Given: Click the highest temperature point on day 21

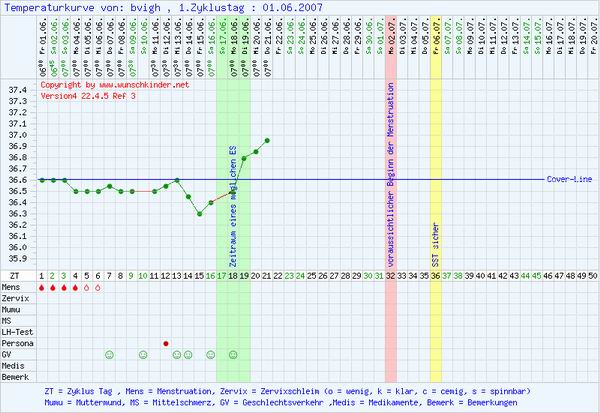Looking at the screenshot, I should (267, 140).
